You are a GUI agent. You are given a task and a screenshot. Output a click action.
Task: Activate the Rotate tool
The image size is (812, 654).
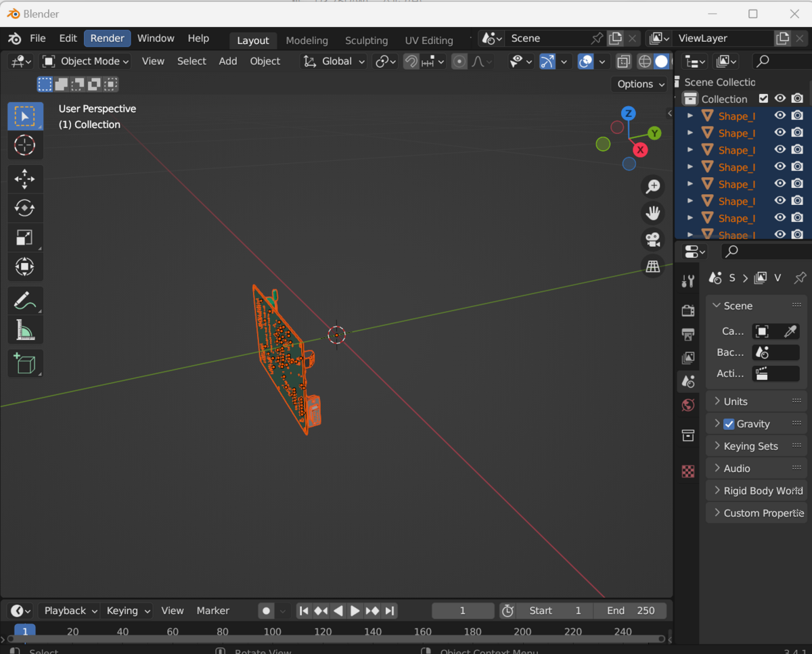(25, 208)
